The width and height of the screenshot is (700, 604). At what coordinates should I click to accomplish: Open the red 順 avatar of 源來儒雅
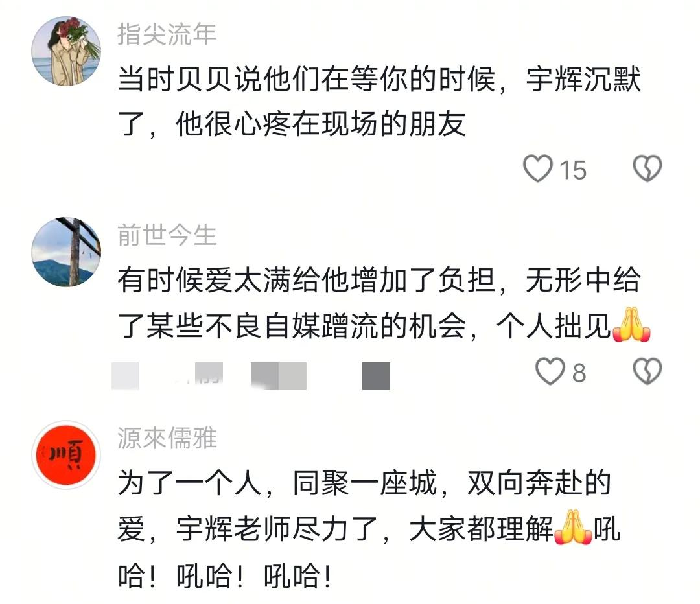coord(66,454)
